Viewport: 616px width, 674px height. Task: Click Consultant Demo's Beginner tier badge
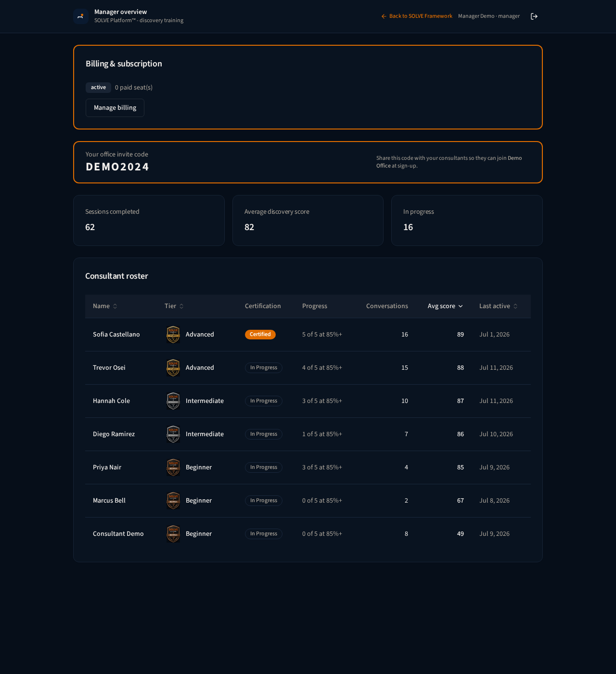173,534
